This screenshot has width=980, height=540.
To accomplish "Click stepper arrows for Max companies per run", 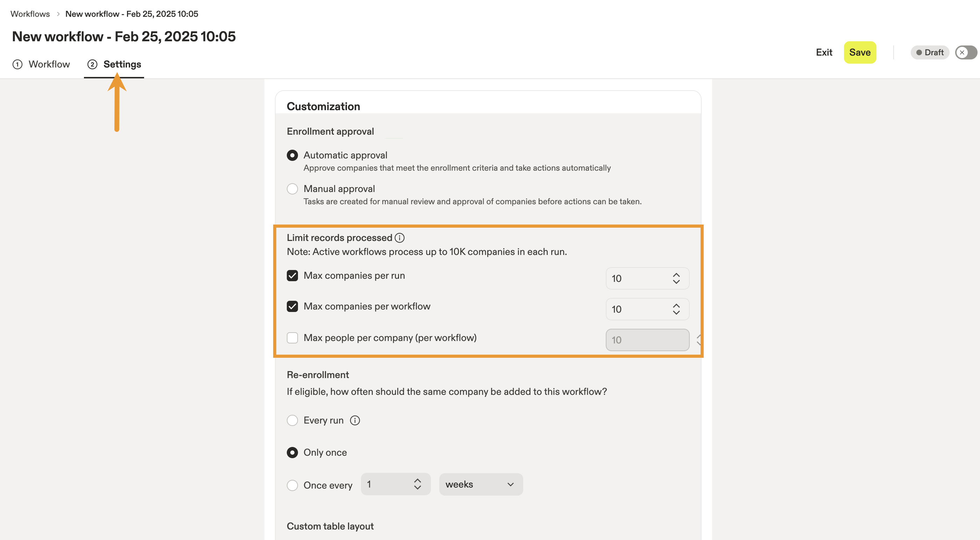I will click(676, 278).
